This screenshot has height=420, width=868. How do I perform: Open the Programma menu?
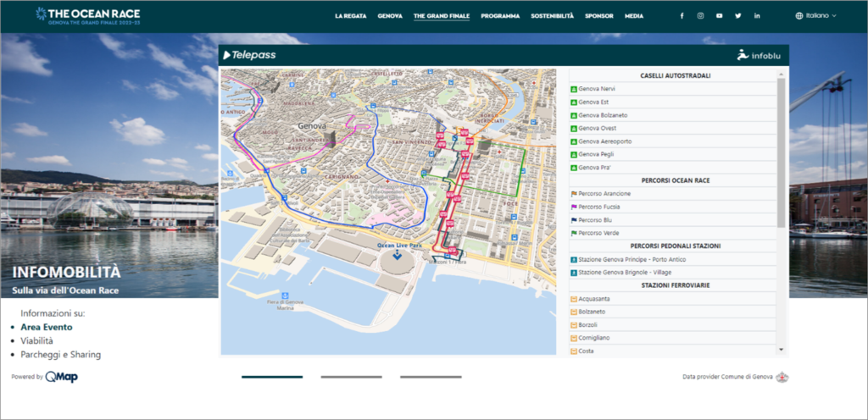tap(500, 16)
